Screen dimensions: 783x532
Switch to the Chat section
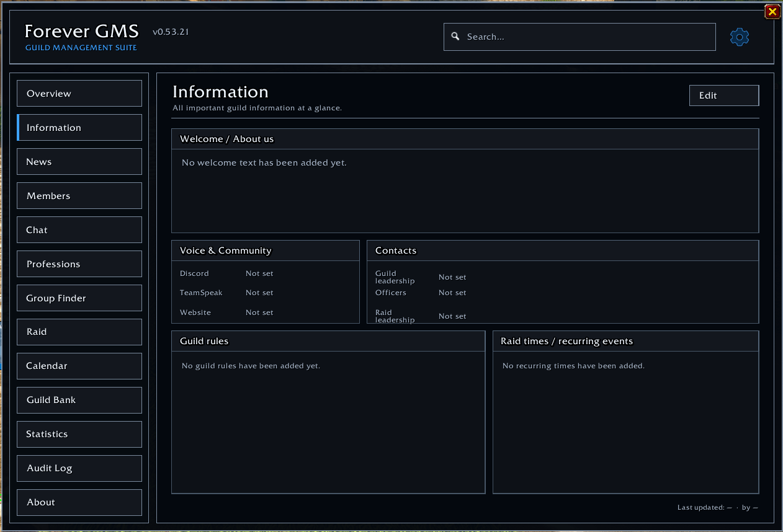tap(79, 230)
